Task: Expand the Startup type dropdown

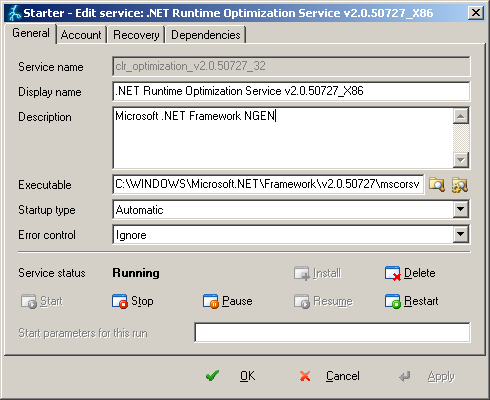Action: 461,209
